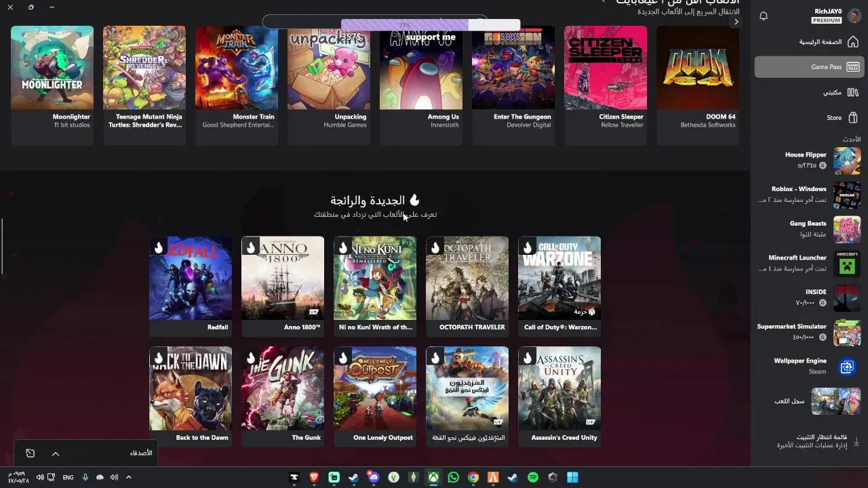
Task: Launch Roblox - Windows from recent list
Action: 809,195
